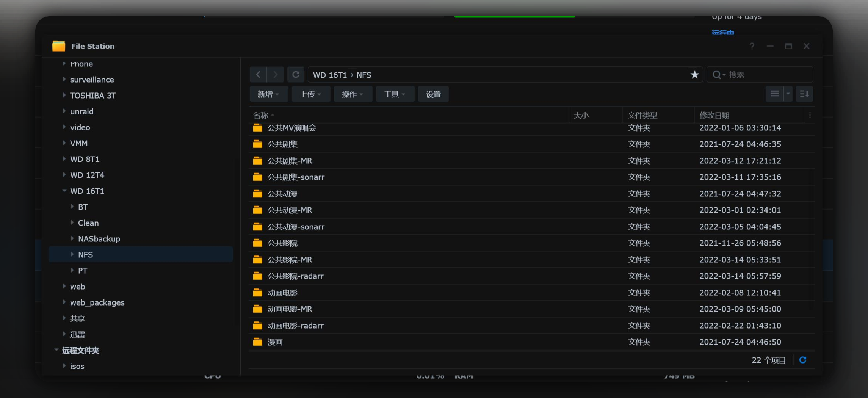Viewport: 868px width, 398px height.
Task: Collapse the WD 16T1 tree node
Action: point(64,191)
